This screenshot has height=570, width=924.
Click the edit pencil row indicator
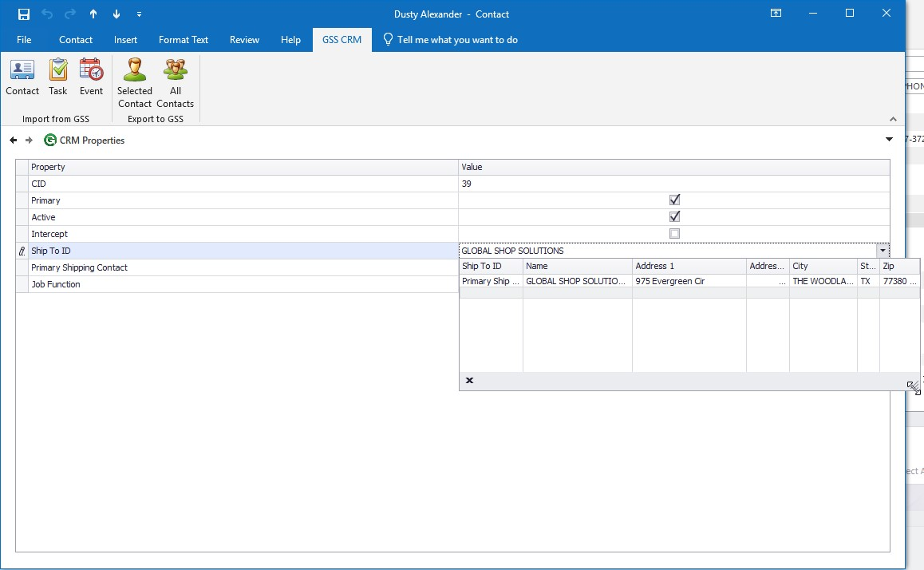(22, 251)
